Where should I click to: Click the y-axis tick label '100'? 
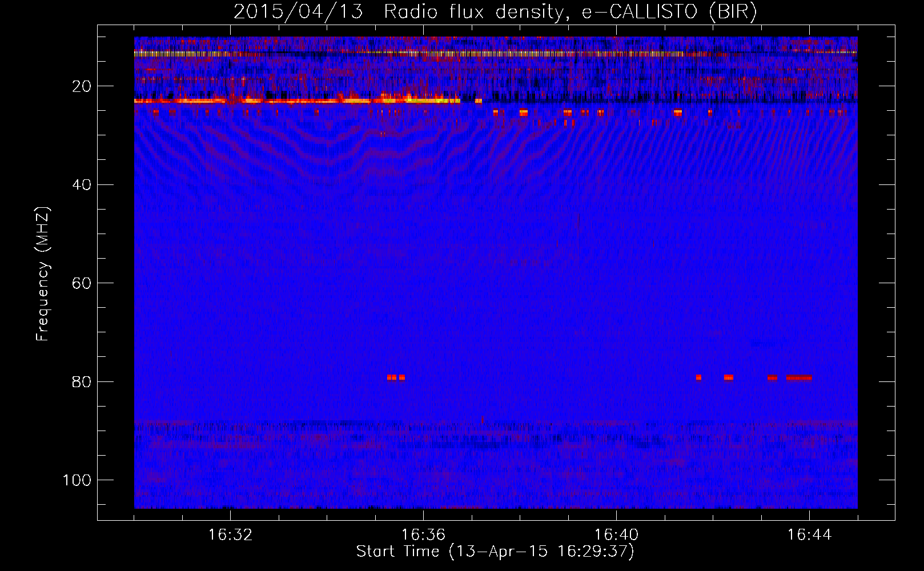[x=77, y=480]
